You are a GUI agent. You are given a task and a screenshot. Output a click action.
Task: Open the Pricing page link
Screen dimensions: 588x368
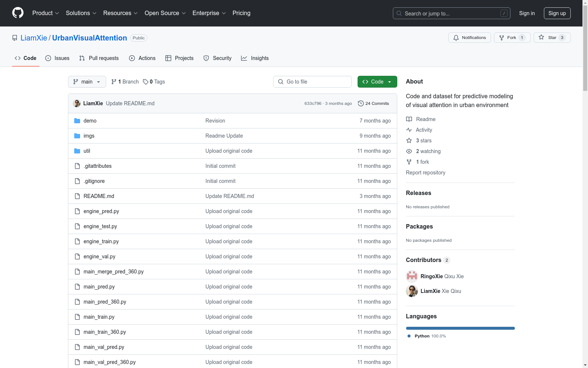(x=241, y=13)
